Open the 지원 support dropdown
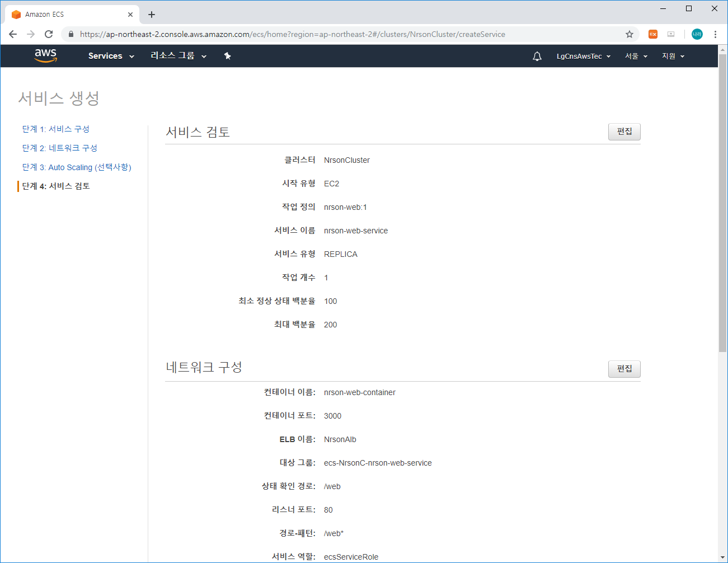 673,56
